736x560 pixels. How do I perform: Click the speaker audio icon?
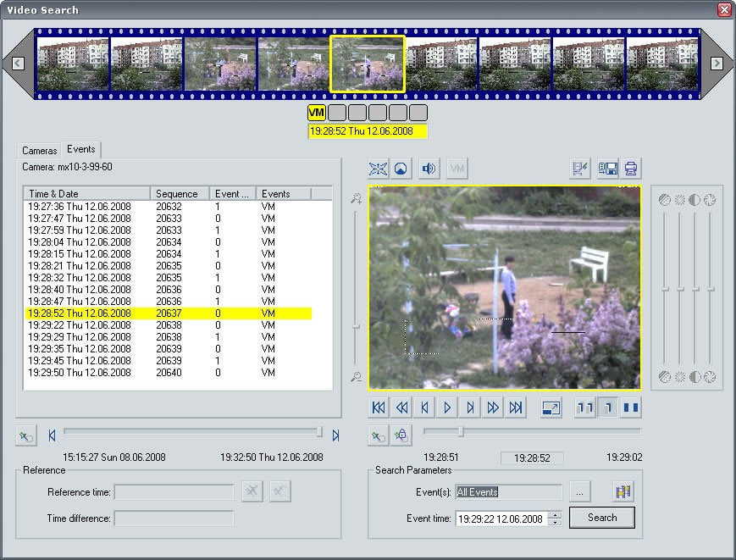428,169
